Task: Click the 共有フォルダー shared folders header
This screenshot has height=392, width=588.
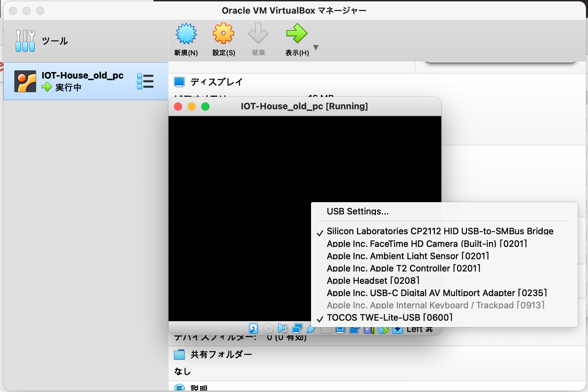Action: (x=221, y=354)
